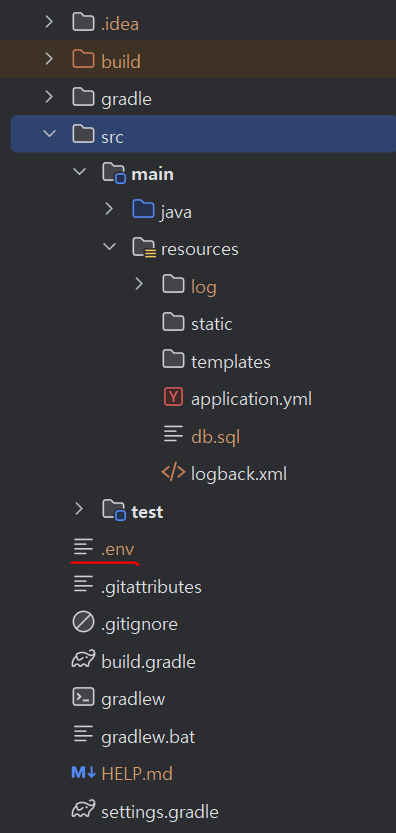The width and height of the screenshot is (396, 833).
Task: Open the .gitattributes file
Action: [x=151, y=587]
